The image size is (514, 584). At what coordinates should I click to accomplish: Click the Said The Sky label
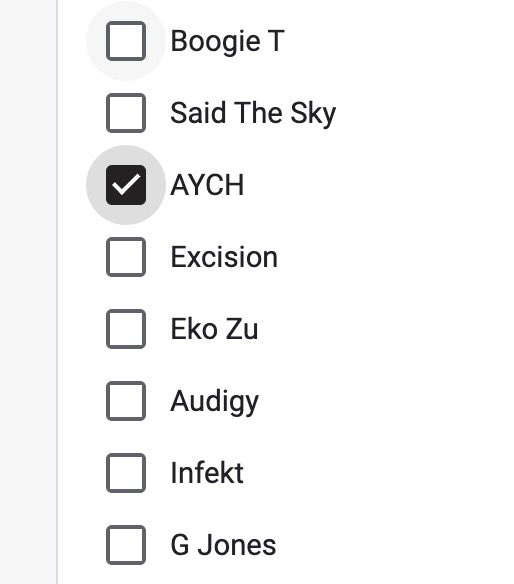(253, 114)
